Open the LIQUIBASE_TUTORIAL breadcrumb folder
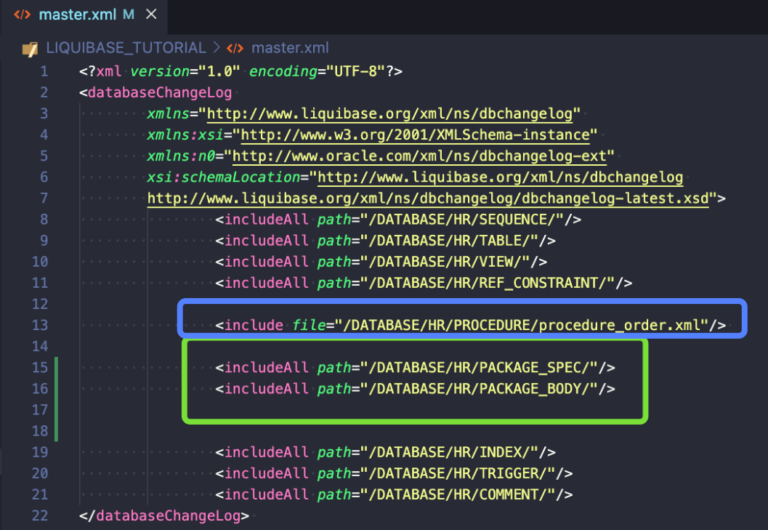768x530 pixels. pos(126,48)
